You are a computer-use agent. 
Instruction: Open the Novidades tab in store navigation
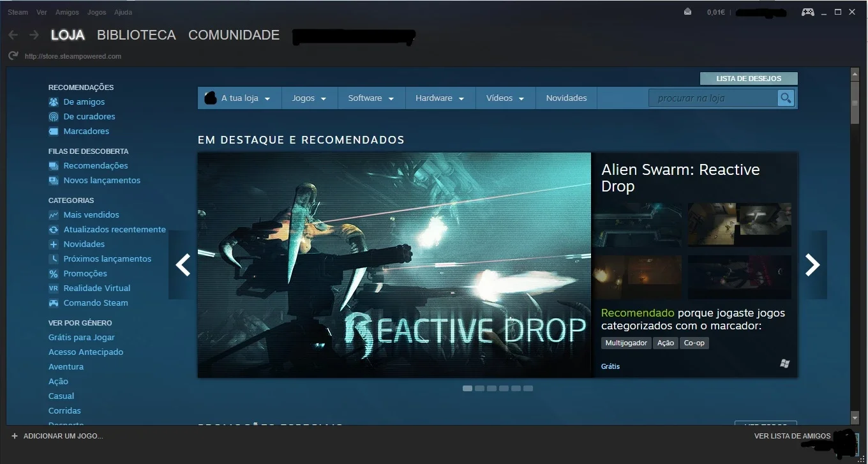pyautogui.click(x=567, y=98)
